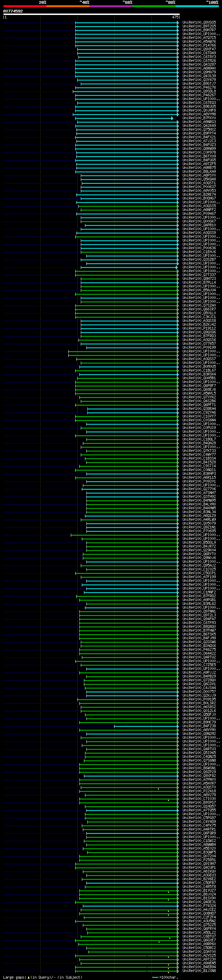Open hit UniRef100_B9T2G5
The image size is (222, 980).
point(199,26)
